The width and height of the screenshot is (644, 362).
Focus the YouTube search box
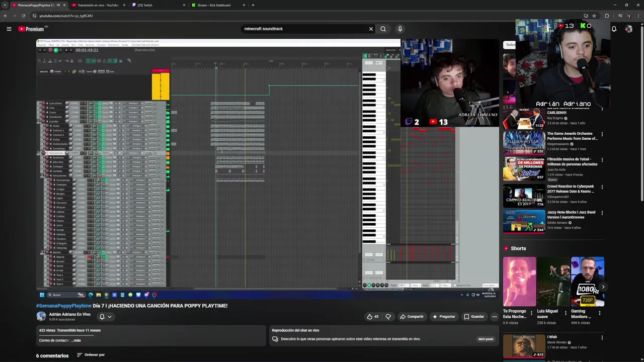(304, 29)
